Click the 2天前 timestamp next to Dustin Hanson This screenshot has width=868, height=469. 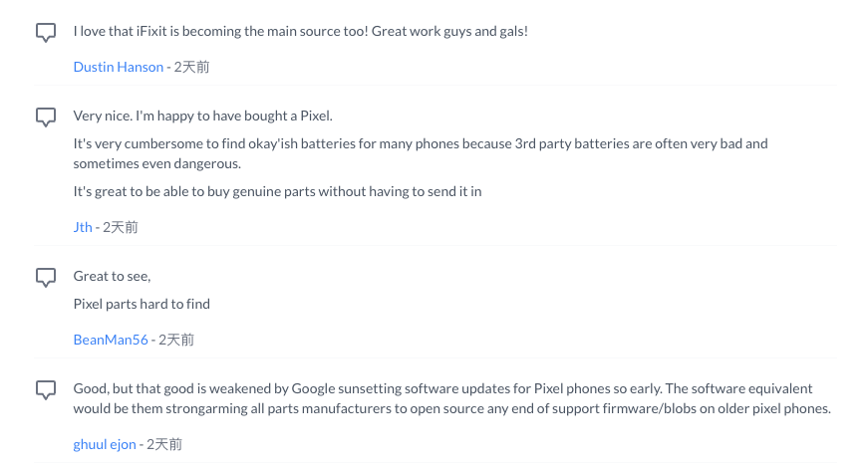click(191, 67)
